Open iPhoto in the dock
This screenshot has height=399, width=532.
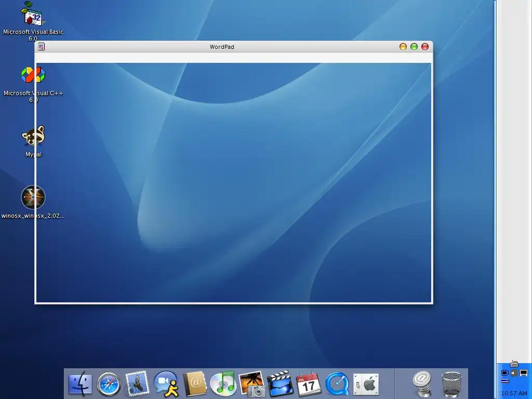tap(252, 384)
